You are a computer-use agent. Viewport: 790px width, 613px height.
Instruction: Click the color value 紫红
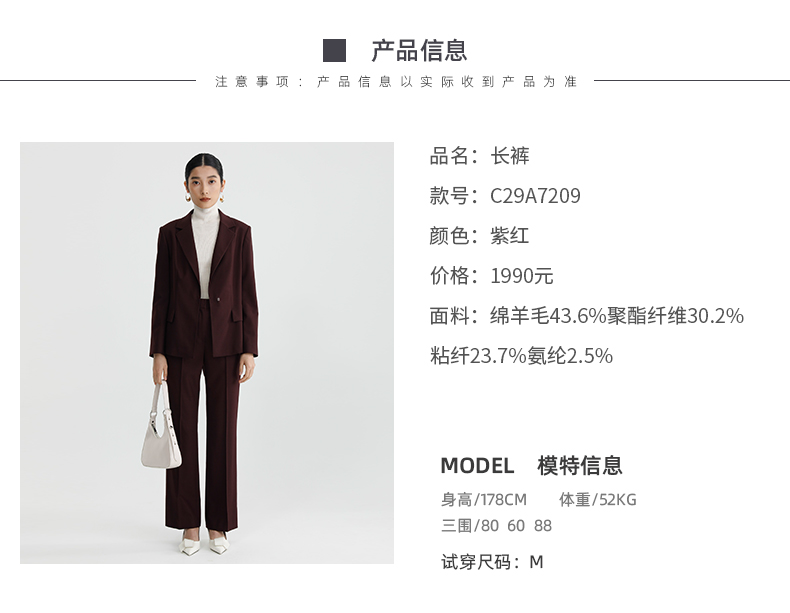tap(510, 236)
